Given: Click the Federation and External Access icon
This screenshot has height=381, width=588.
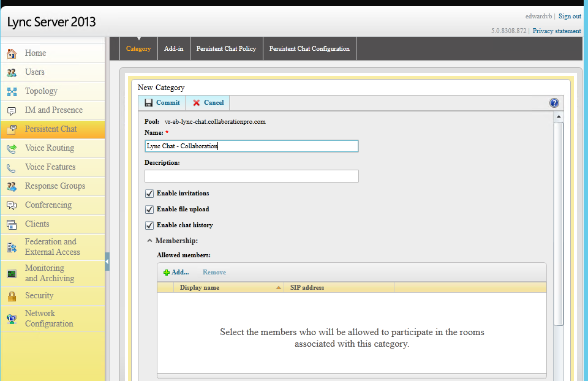Looking at the screenshot, I should pos(12,247).
